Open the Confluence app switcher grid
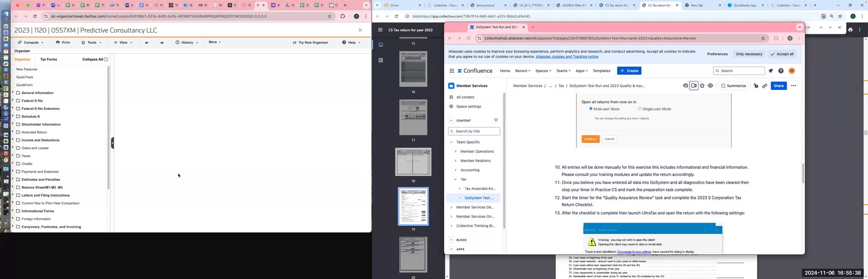This screenshot has height=279, width=868. coord(451,71)
